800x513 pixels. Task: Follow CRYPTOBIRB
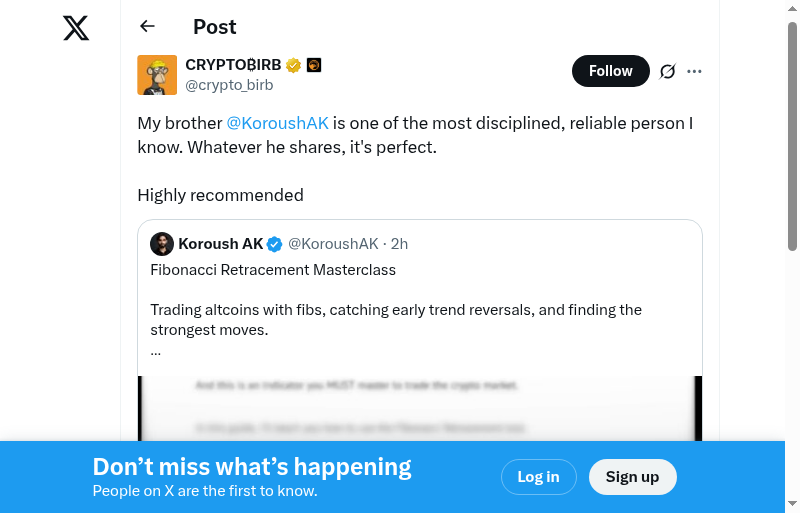coord(610,71)
